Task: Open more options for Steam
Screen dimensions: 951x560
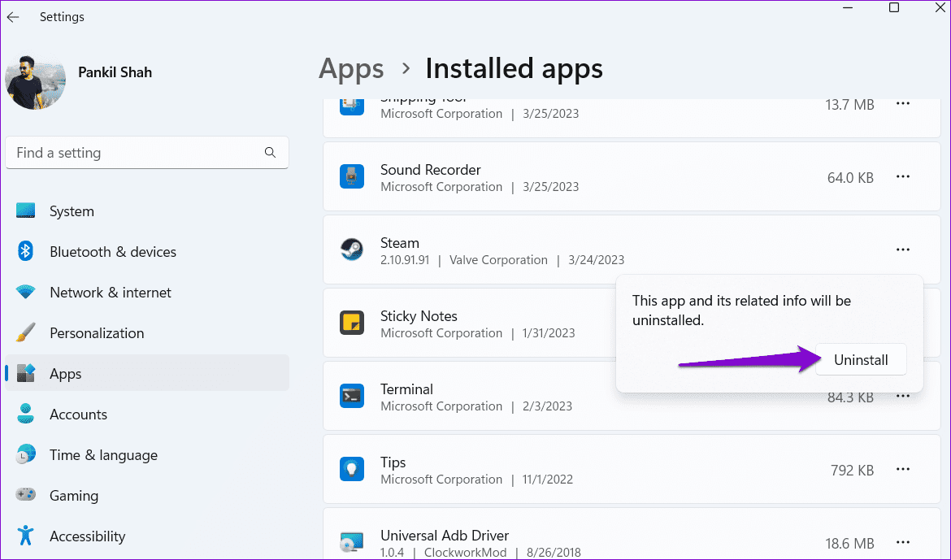Action: [902, 250]
